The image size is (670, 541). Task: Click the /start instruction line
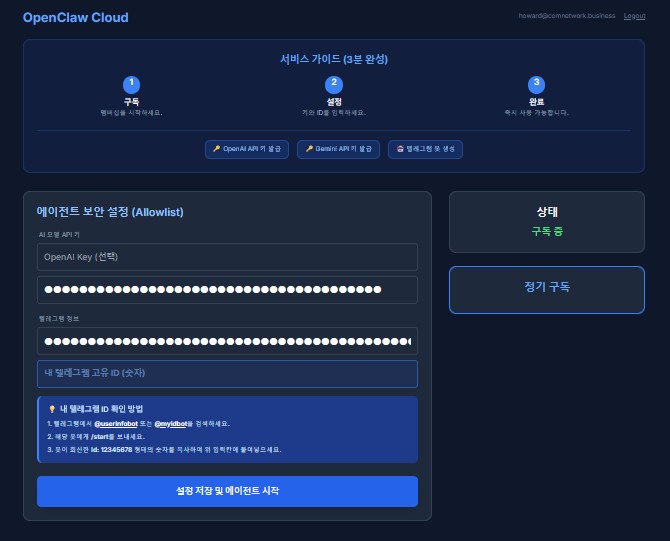coord(96,437)
